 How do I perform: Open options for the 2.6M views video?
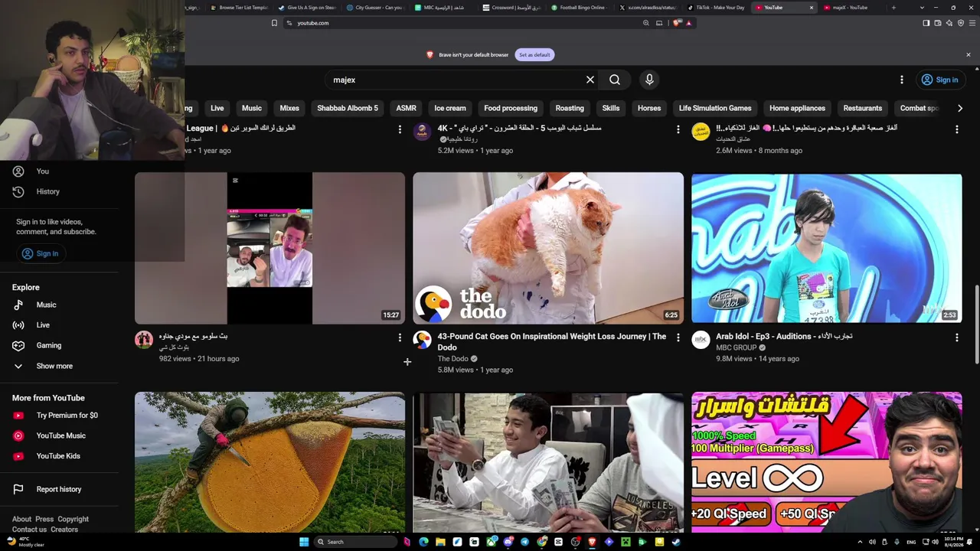(956, 129)
